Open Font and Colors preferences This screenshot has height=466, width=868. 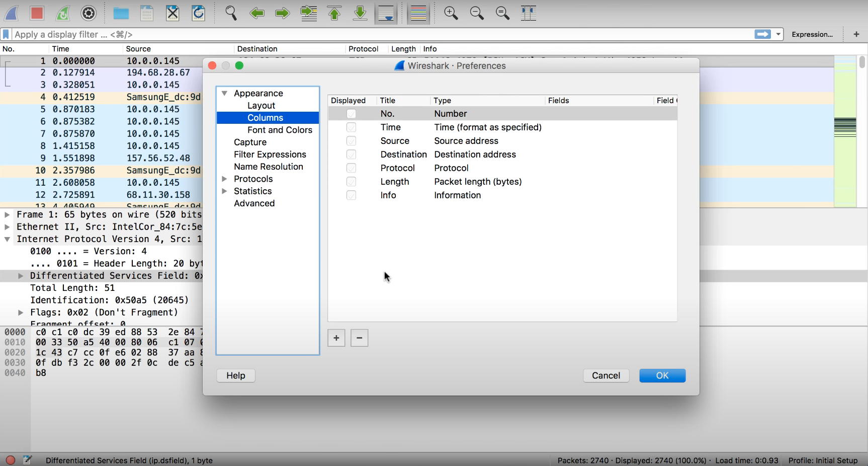click(x=280, y=130)
